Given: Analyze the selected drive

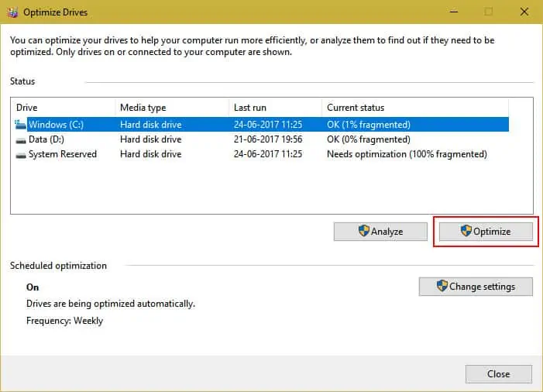Looking at the screenshot, I should [380, 232].
